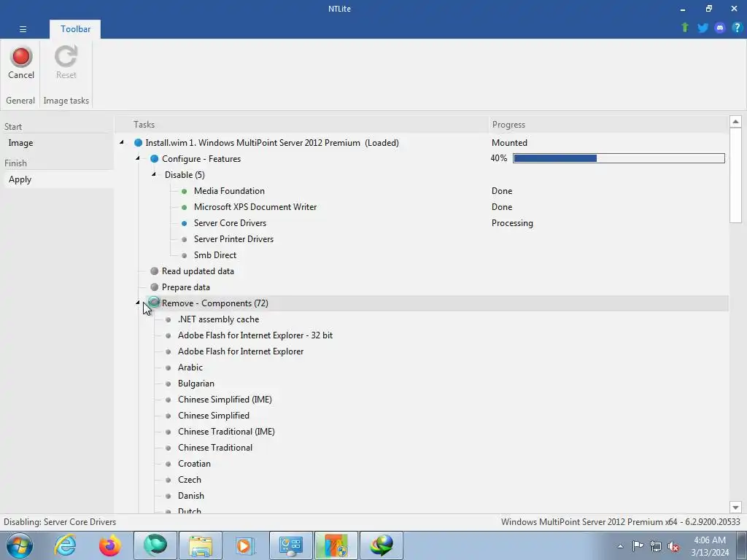Collapse the Remove - Components (72) node

[138, 303]
